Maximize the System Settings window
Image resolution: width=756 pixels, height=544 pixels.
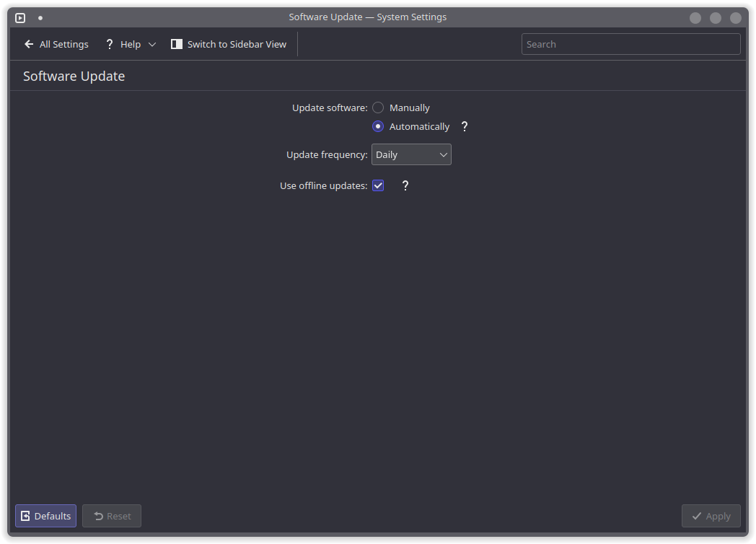pyautogui.click(x=716, y=18)
